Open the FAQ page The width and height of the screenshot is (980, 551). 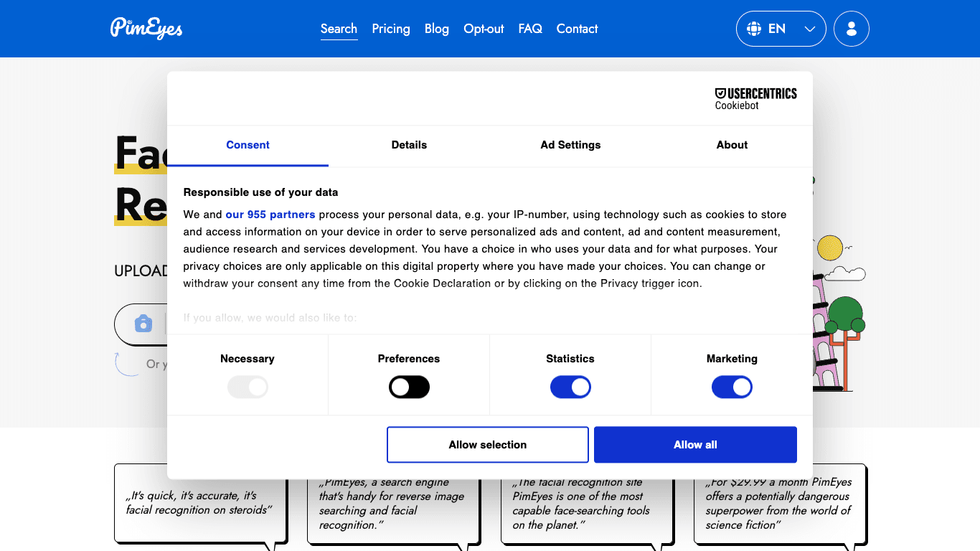[x=530, y=29]
